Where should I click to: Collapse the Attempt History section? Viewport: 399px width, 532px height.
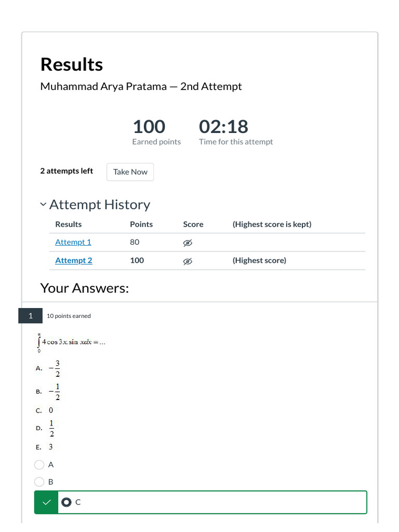(x=43, y=205)
